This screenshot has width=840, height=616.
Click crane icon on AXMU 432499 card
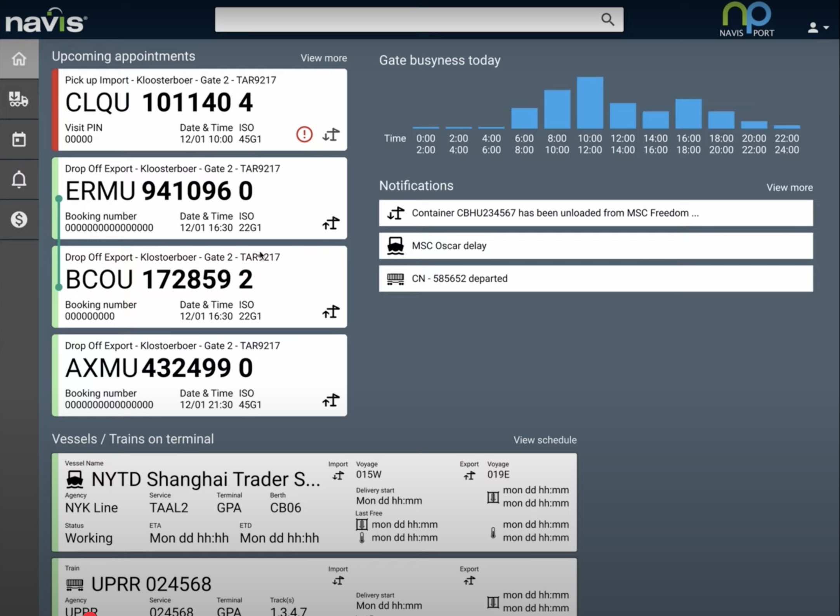point(331,400)
